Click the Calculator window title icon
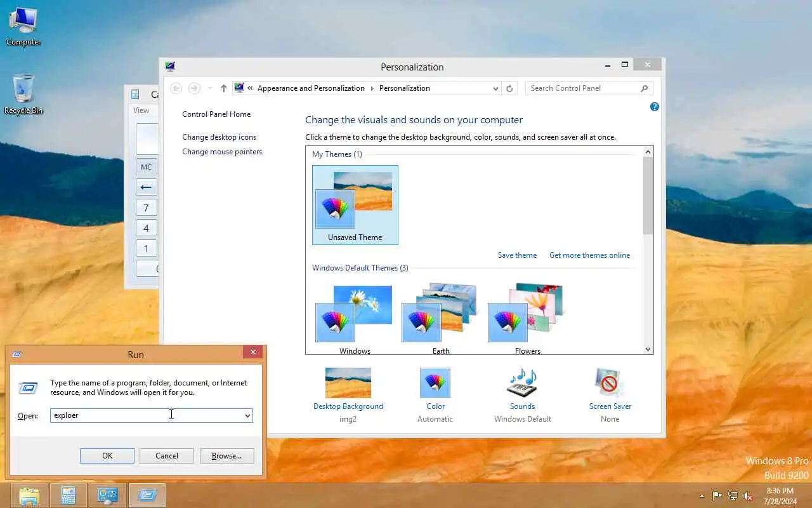Viewport: 812px width, 508px height. click(135, 94)
